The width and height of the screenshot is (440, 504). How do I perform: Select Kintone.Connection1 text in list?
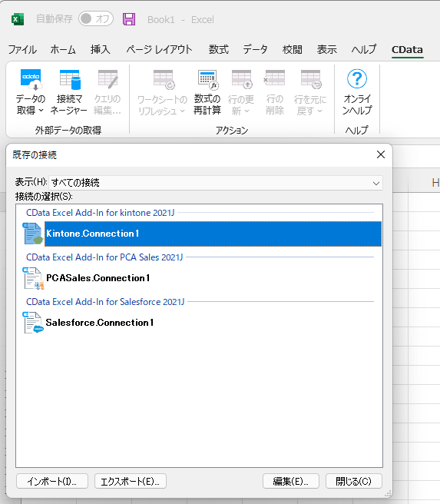click(x=93, y=234)
